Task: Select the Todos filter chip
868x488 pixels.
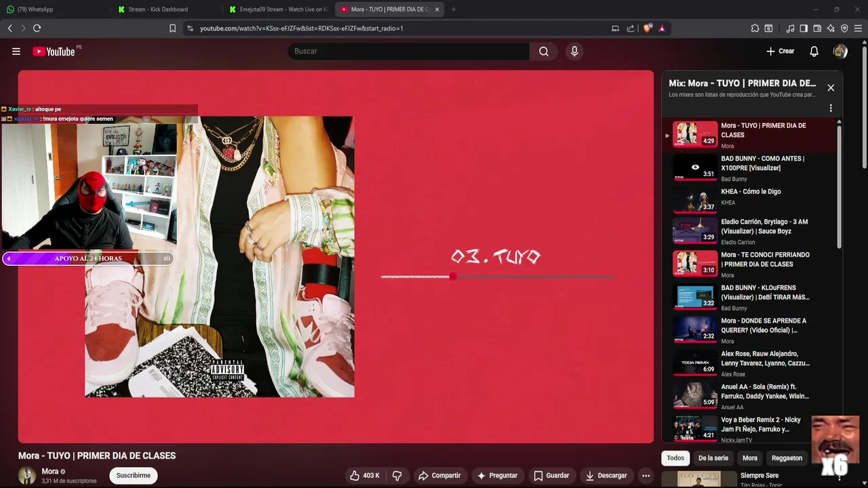Action: point(675,458)
